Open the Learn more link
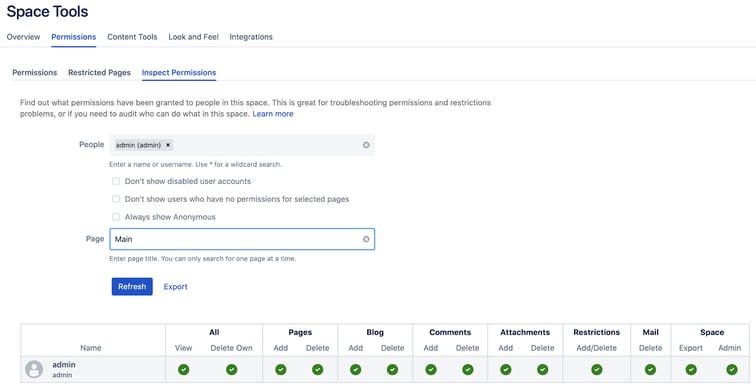Image resolution: width=756 pixels, height=388 pixels. [273, 114]
